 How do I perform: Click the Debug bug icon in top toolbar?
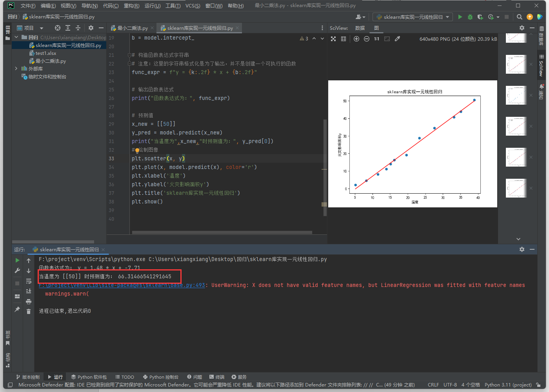(470, 17)
